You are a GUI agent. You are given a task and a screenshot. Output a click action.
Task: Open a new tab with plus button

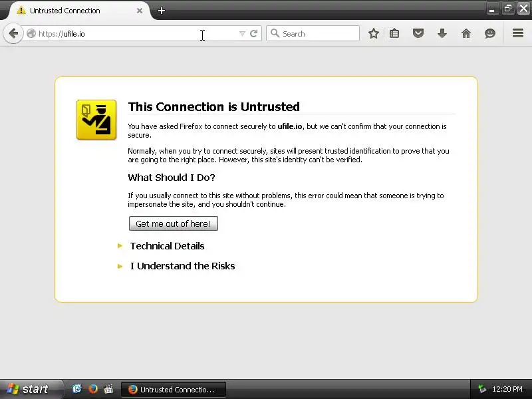162,11
